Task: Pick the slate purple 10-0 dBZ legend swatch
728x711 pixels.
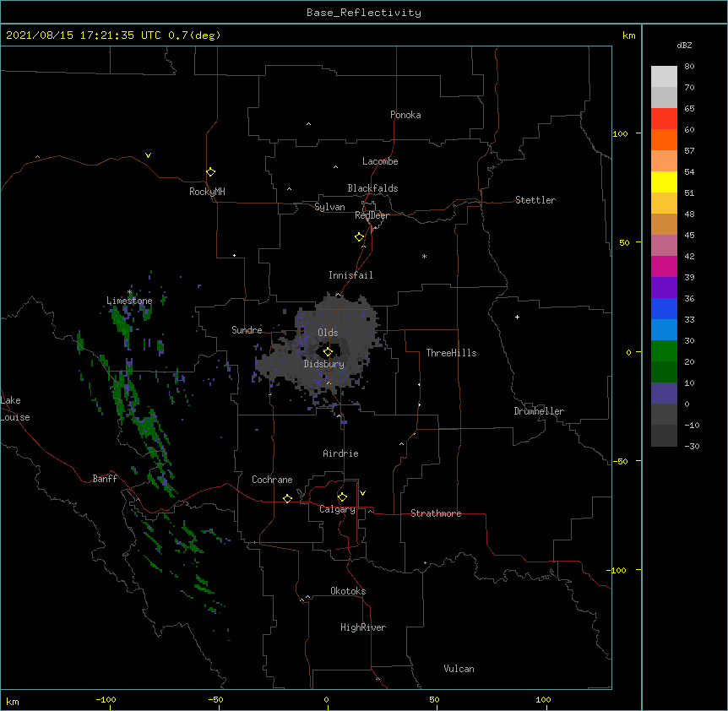Action: (x=664, y=393)
